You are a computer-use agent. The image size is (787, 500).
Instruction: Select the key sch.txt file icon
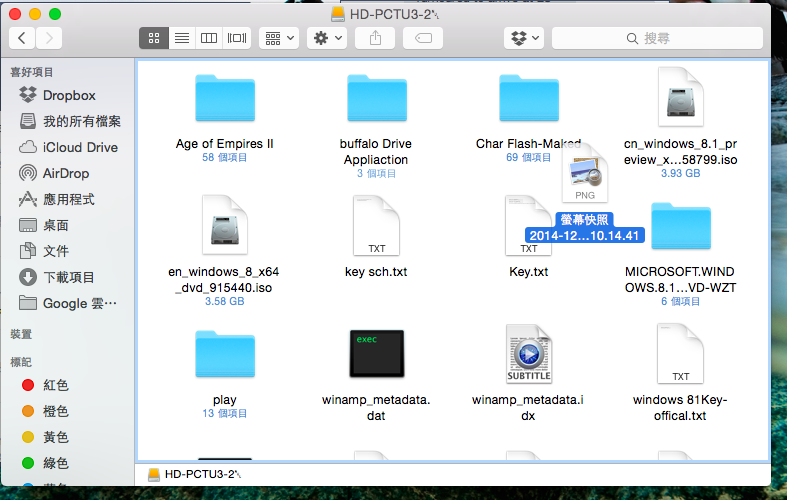[x=376, y=224]
